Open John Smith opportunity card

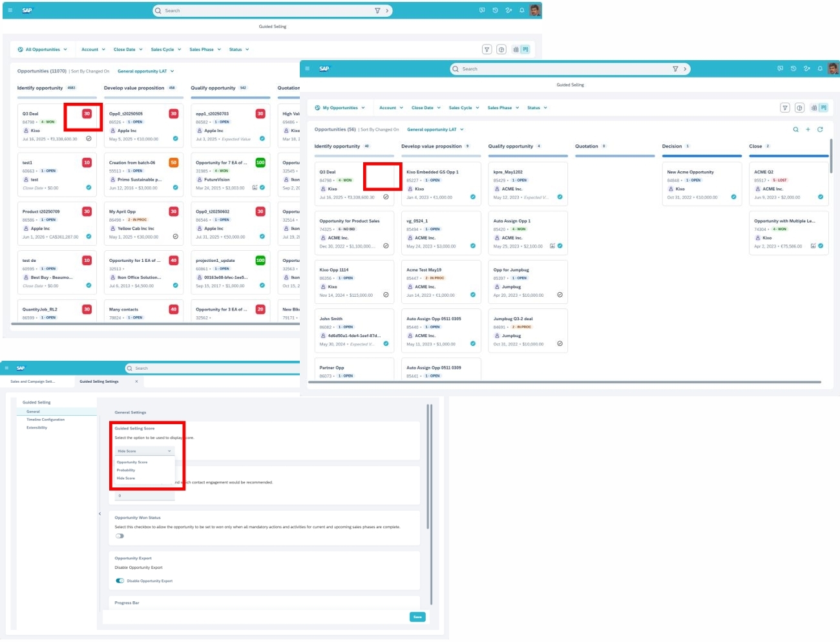tap(354, 330)
